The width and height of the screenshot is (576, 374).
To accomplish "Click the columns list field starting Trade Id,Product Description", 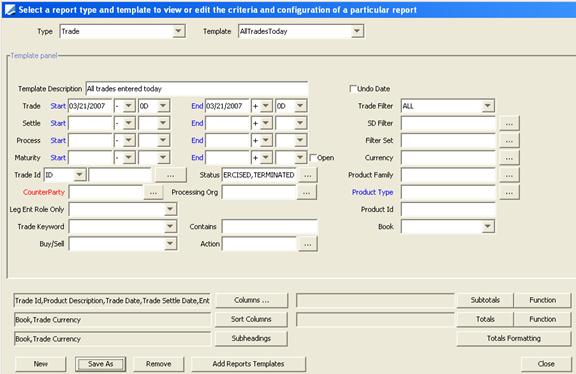I will tap(112, 301).
